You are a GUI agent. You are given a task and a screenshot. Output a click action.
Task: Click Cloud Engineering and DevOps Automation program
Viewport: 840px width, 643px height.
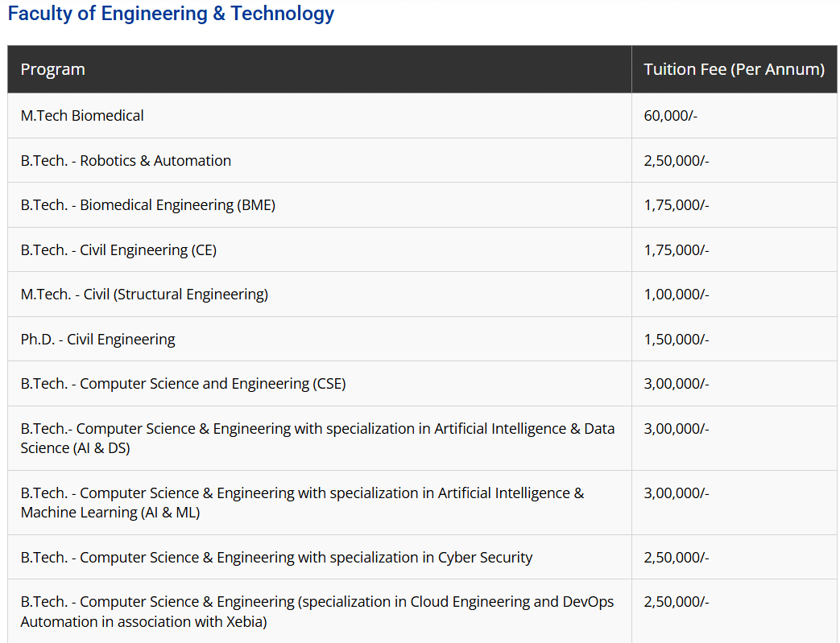tap(317, 612)
